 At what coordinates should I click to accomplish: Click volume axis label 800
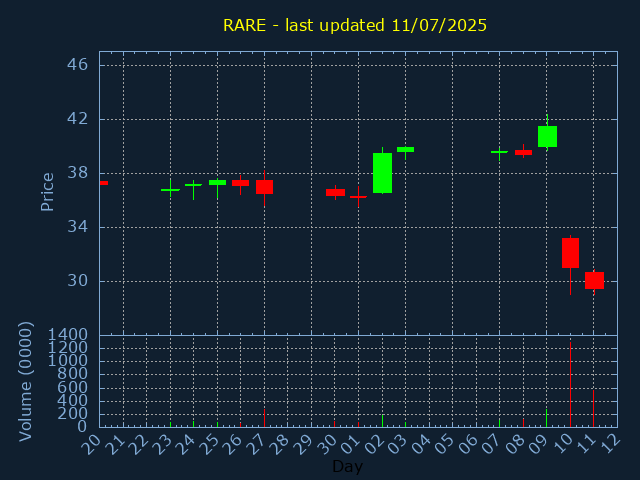pos(73,374)
